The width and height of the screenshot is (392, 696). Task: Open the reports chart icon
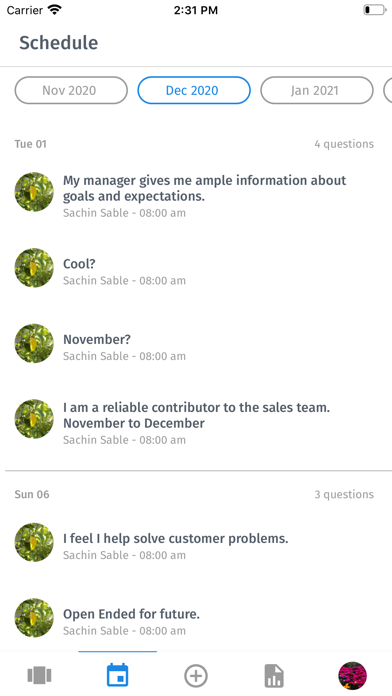click(x=274, y=676)
